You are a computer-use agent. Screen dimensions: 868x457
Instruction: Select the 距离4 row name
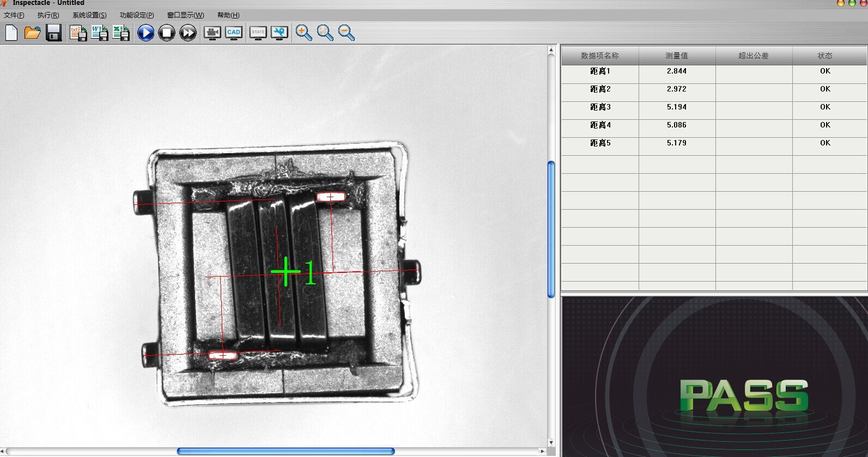[x=600, y=125]
